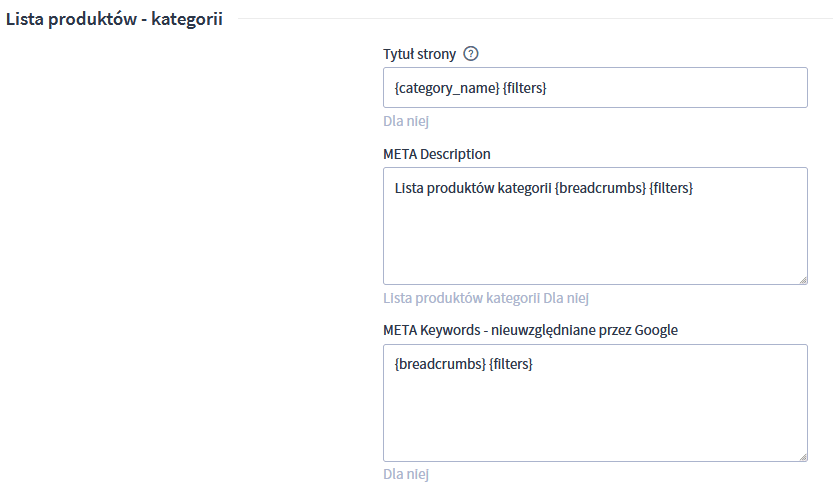Click into the META Description textarea
This screenshot has height=486, width=833.
click(595, 226)
